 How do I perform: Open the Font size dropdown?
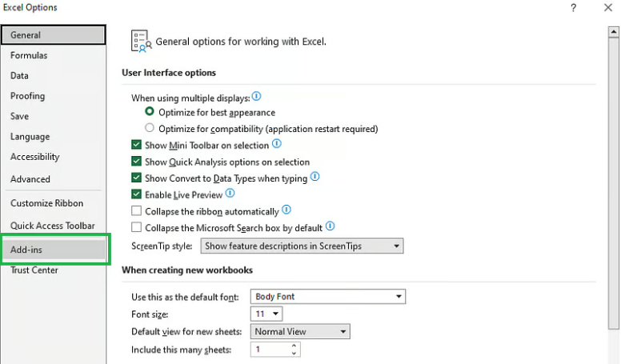click(266, 314)
